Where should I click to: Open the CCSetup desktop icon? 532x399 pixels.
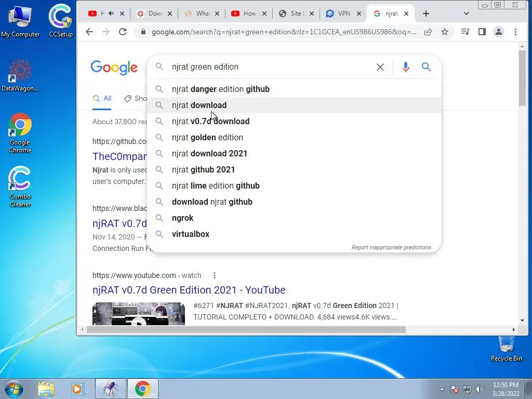[60, 21]
